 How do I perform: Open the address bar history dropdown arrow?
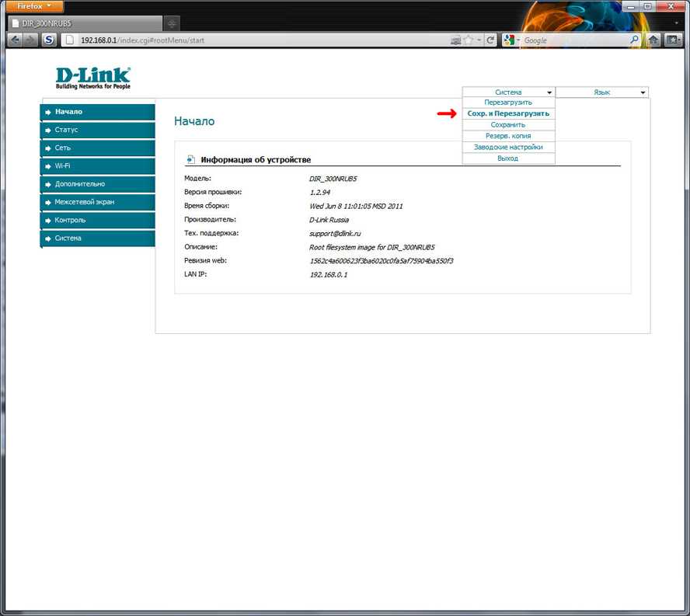tap(479, 40)
